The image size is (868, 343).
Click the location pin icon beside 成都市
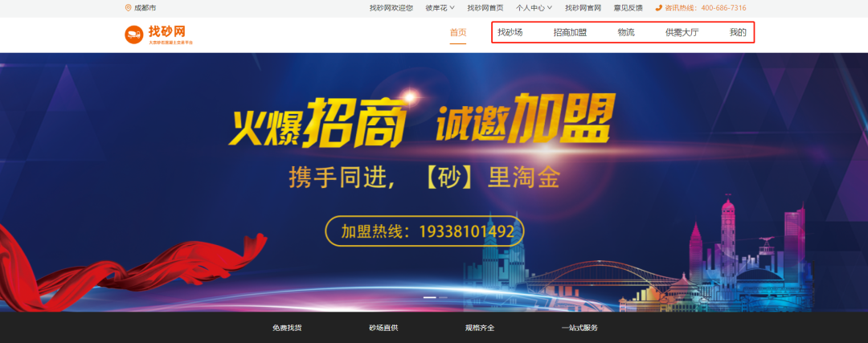tap(129, 8)
